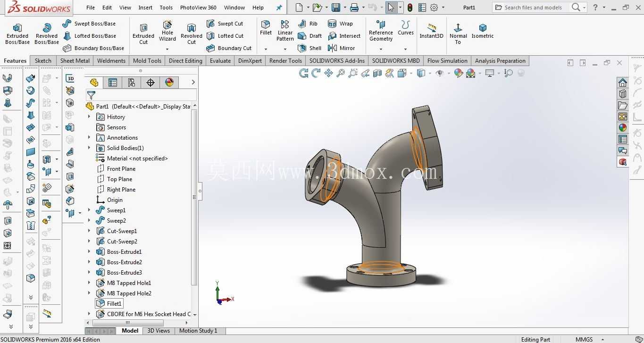Toggle Instant3D mode
The image size is (644, 343).
point(432,31)
